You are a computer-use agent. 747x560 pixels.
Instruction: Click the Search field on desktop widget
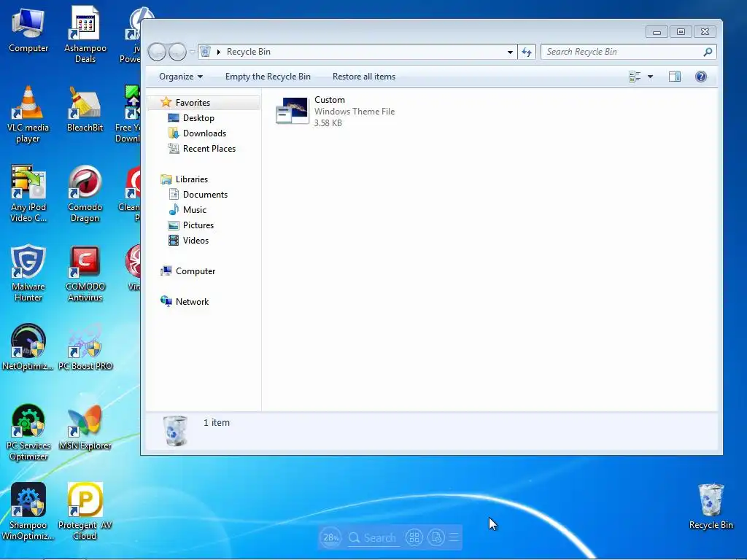click(373, 537)
